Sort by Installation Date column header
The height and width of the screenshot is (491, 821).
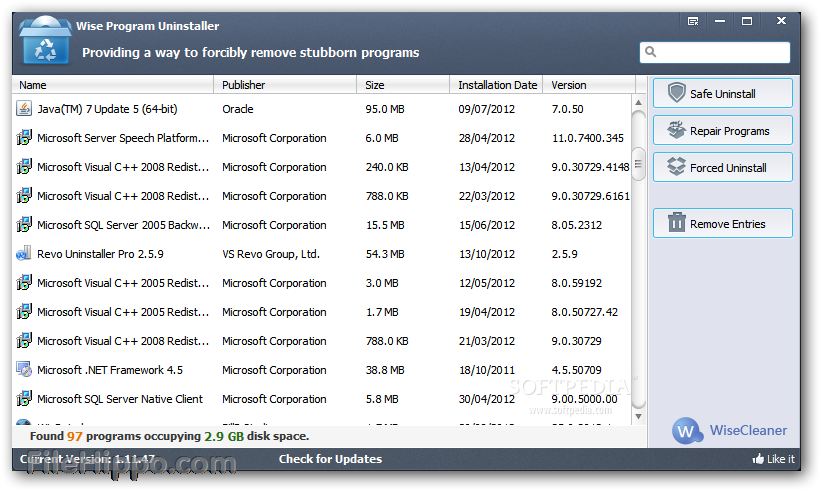click(496, 85)
